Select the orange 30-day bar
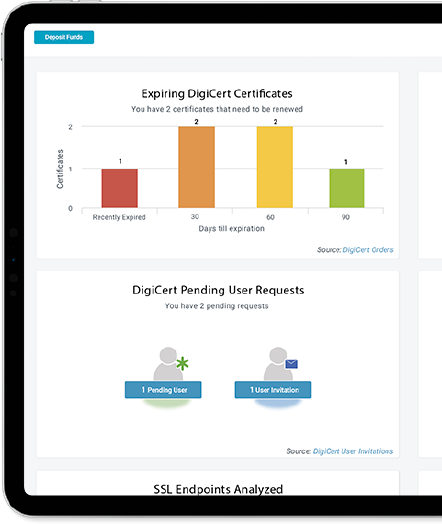The height and width of the screenshot is (524, 442). pos(196,167)
